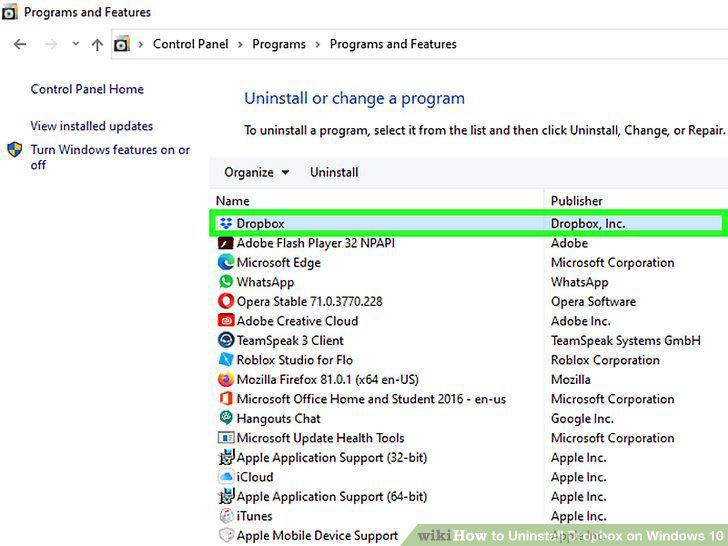This screenshot has width=728, height=546.
Task: Click Apple Application Support (32-bit) icon
Action: [x=226, y=457]
